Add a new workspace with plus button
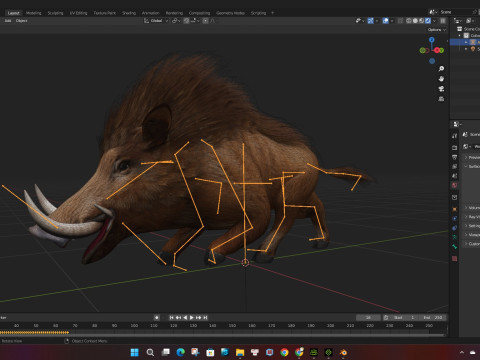Screen dimensions: 480x360 tap(272, 13)
